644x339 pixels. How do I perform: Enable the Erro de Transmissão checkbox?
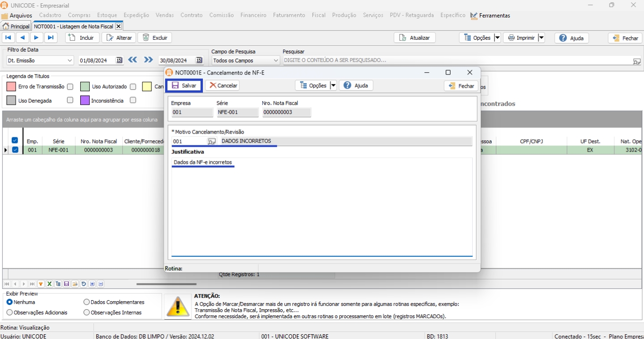(x=70, y=87)
